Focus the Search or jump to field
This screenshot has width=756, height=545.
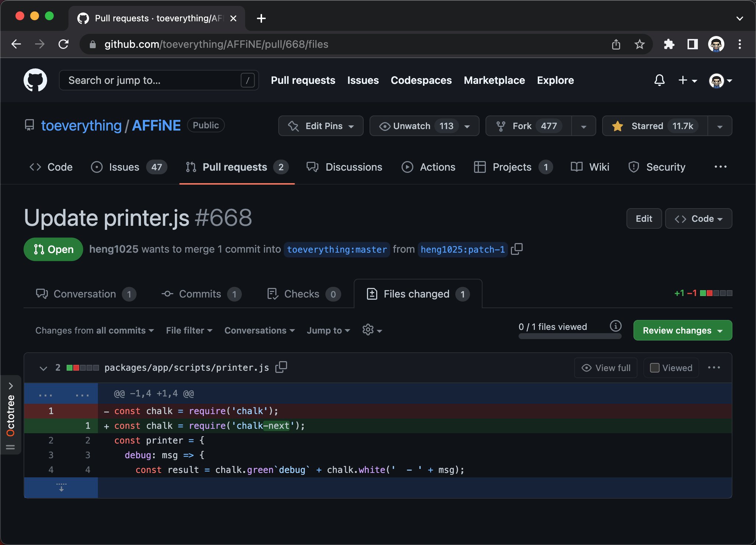click(159, 80)
